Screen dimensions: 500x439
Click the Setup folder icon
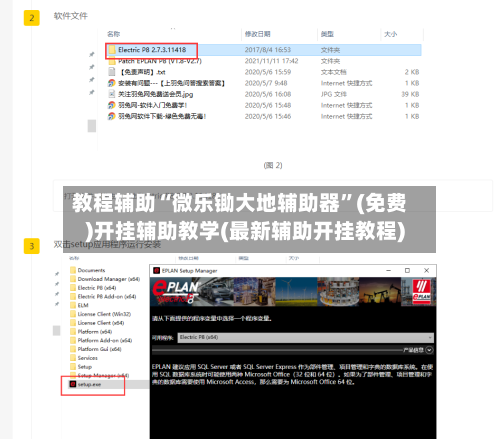click(x=73, y=367)
